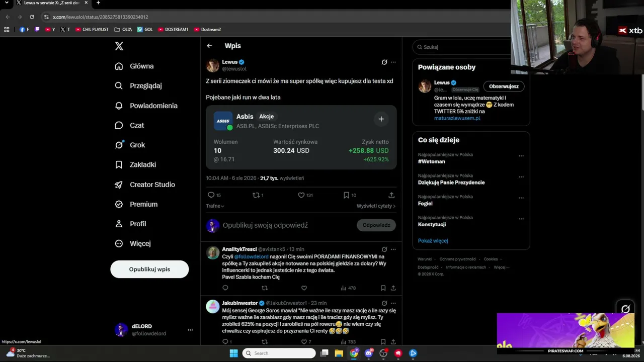Open the Główna home page
Viewport: 644px width, 362px height.
coord(134,66)
